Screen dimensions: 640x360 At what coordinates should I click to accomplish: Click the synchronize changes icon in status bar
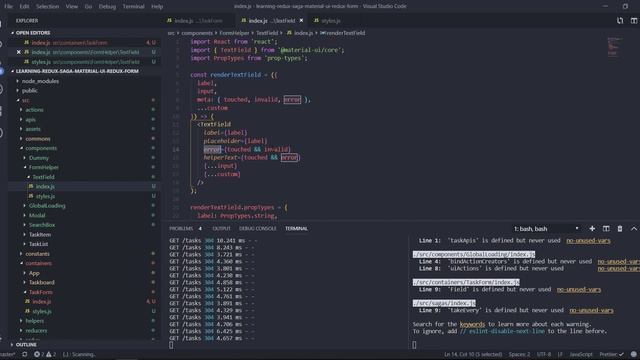pos(24,354)
